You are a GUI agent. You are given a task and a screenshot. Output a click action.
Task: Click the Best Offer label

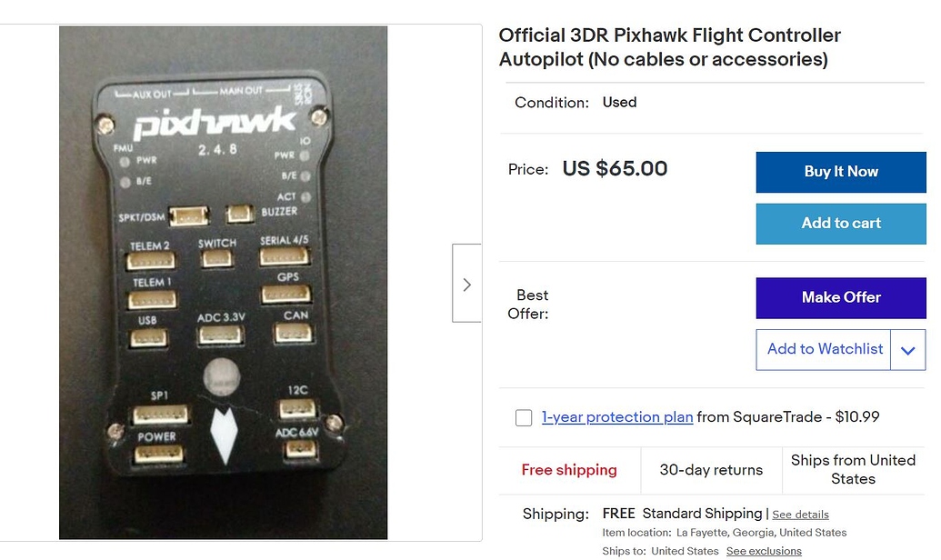tap(532, 305)
